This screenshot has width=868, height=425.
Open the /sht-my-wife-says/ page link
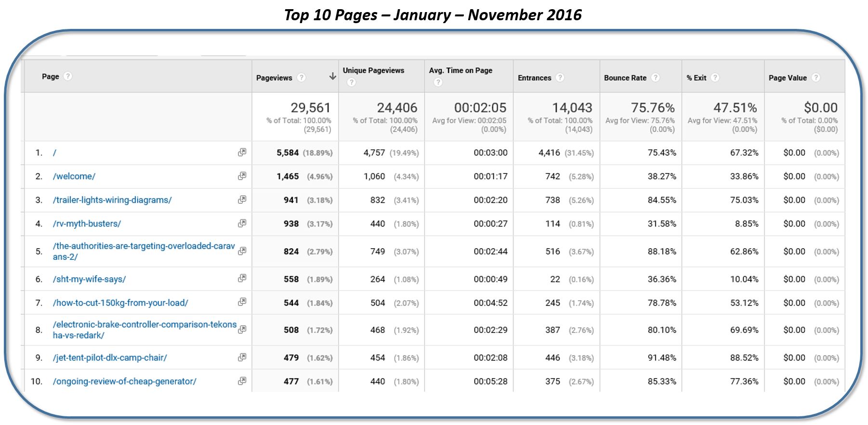click(89, 279)
